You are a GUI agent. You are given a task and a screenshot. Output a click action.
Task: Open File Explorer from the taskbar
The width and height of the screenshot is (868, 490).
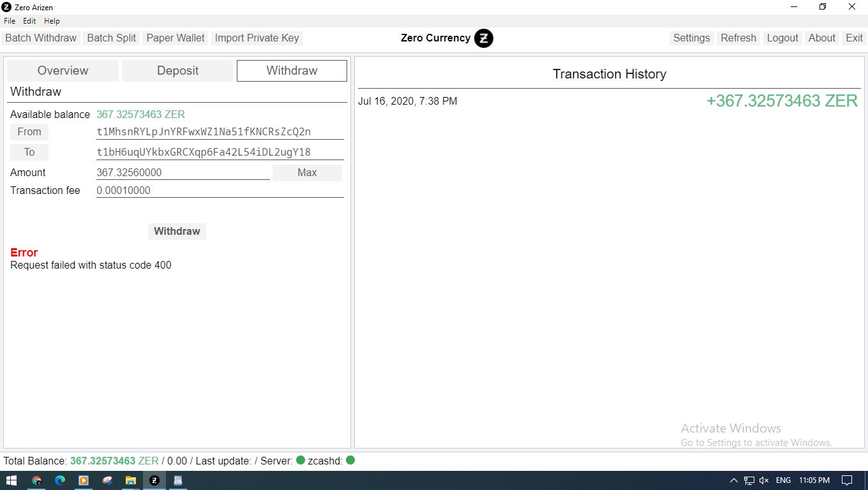[x=131, y=480]
